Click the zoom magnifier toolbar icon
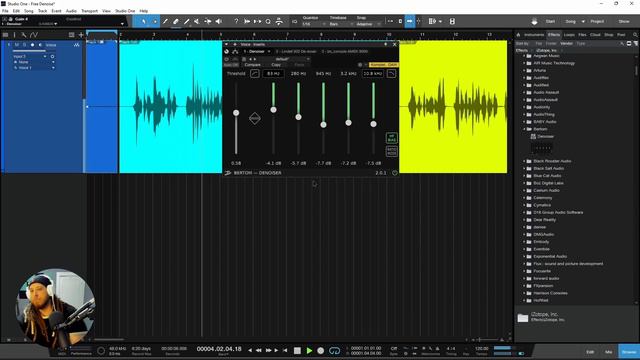Screen dimensions: 640x360 268,21
